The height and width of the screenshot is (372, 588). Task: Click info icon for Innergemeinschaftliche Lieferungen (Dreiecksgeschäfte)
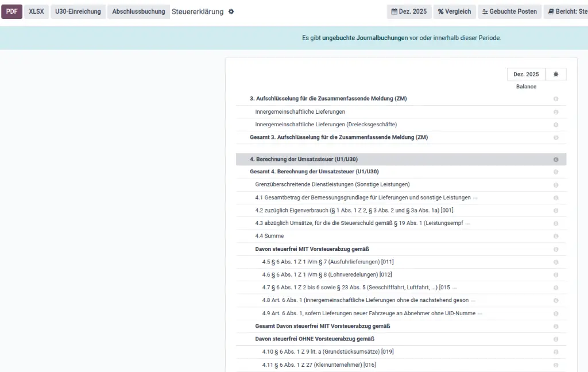[556, 125]
